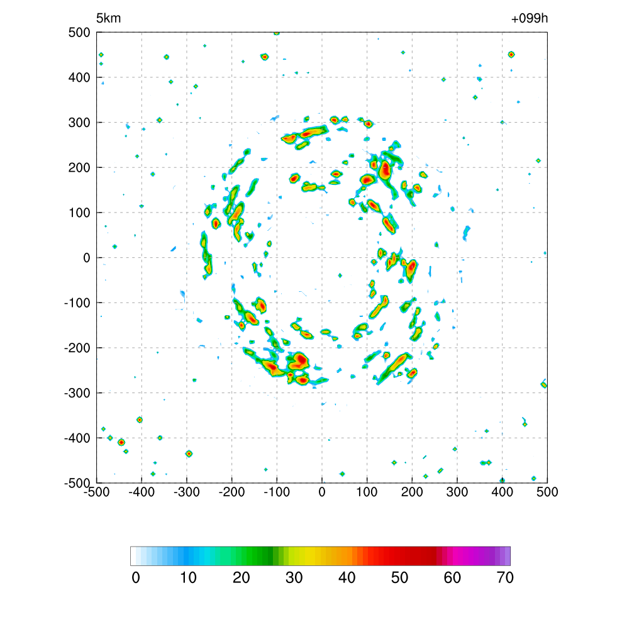The image size is (644, 644).
Task: Click the x-axis label '500'
Action: [x=547, y=492]
